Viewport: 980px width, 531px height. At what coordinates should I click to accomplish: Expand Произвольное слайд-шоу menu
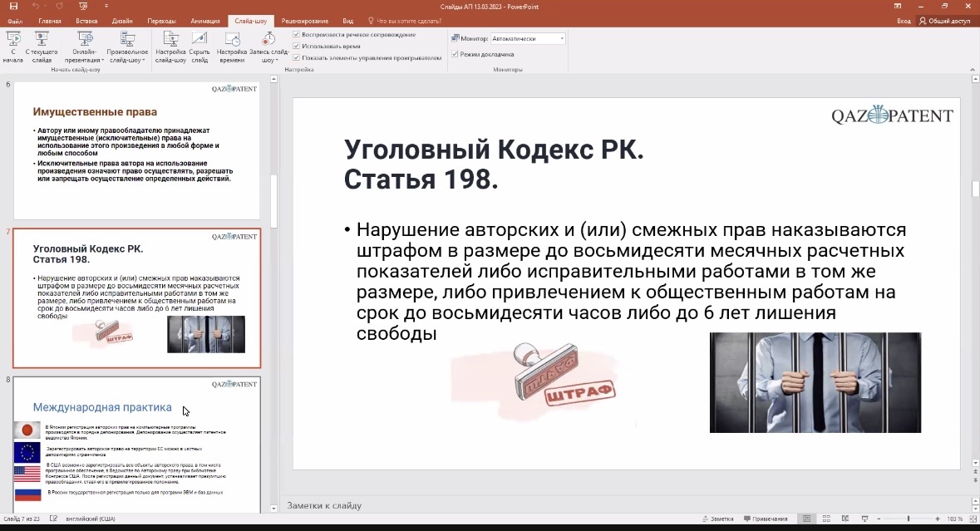pyautogui.click(x=127, y=50)
